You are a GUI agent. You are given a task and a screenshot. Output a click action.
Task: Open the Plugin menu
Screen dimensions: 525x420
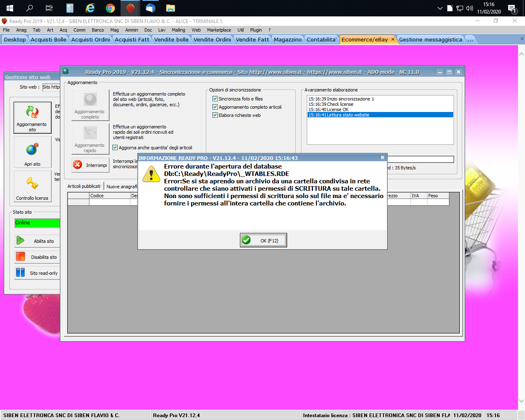pos(256,30)
